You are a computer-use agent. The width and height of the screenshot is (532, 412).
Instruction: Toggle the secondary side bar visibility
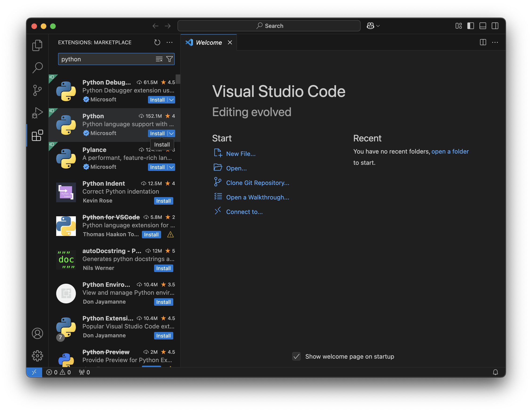click(495, 26)
